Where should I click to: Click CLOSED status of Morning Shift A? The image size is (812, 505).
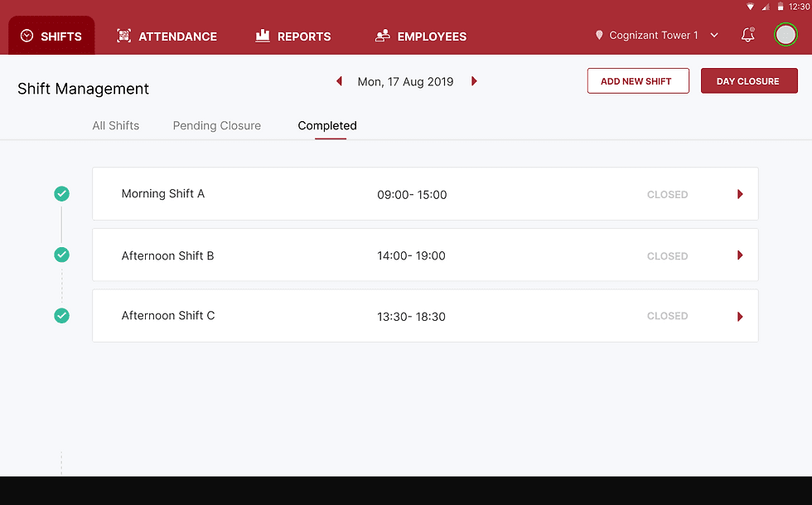pyautogui.click(x=668, y=194)
